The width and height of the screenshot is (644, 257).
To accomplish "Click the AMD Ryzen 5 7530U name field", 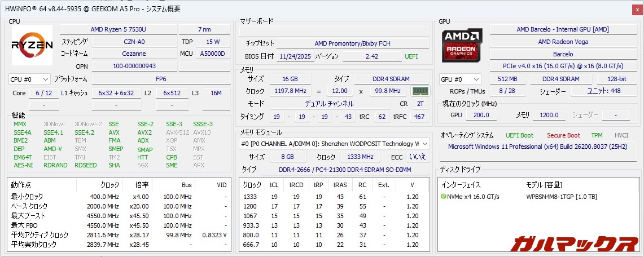I will (119, 29).
